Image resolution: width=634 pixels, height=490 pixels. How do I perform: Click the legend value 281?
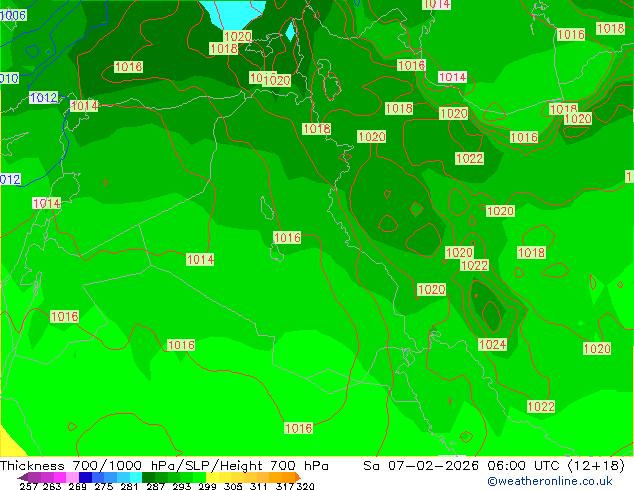[x=129, y=486]
